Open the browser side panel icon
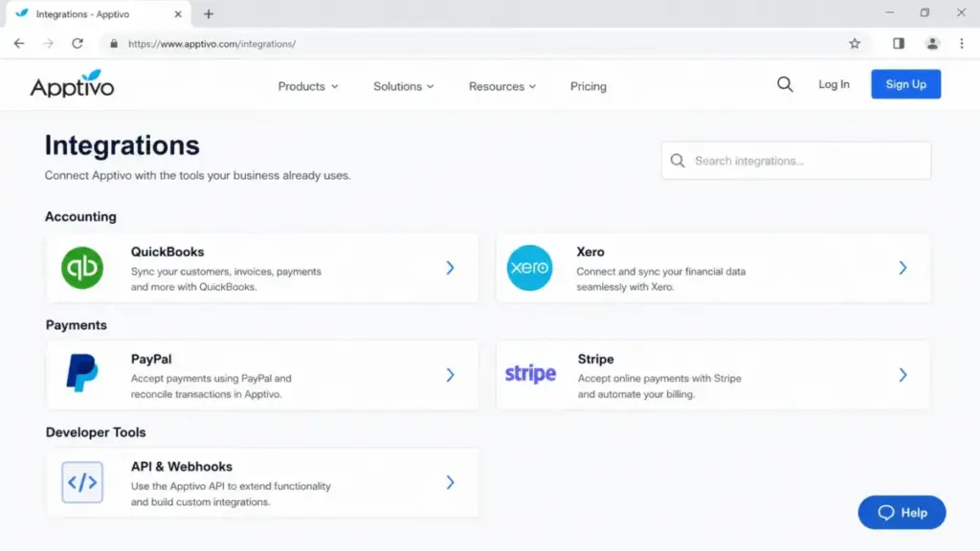980x551 pixels. 898,44
